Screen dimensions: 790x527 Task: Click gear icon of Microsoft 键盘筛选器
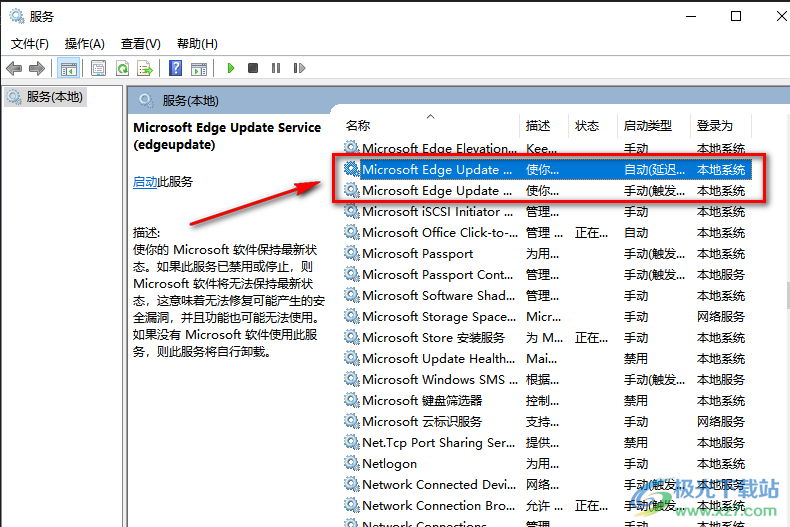click(x=352, y=400)
